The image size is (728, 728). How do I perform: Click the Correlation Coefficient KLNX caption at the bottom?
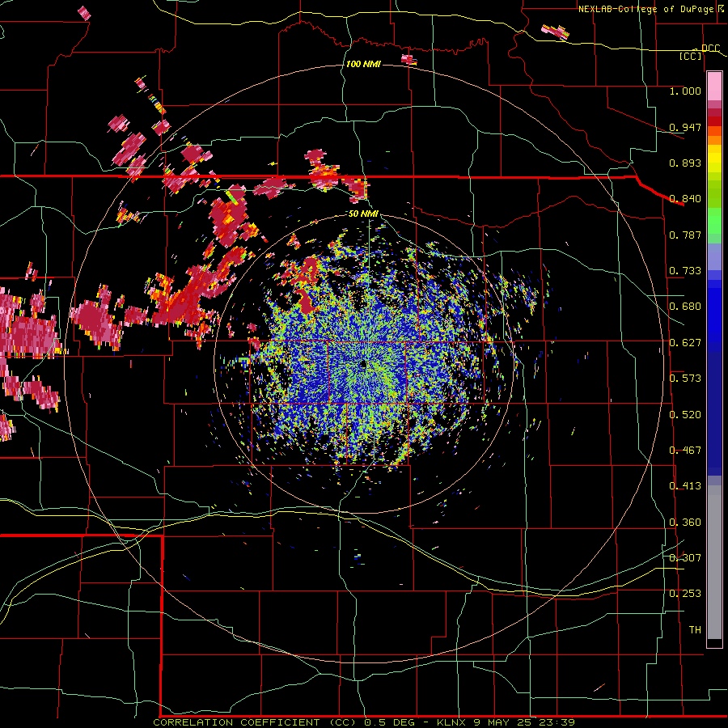(x=363, y=722)
